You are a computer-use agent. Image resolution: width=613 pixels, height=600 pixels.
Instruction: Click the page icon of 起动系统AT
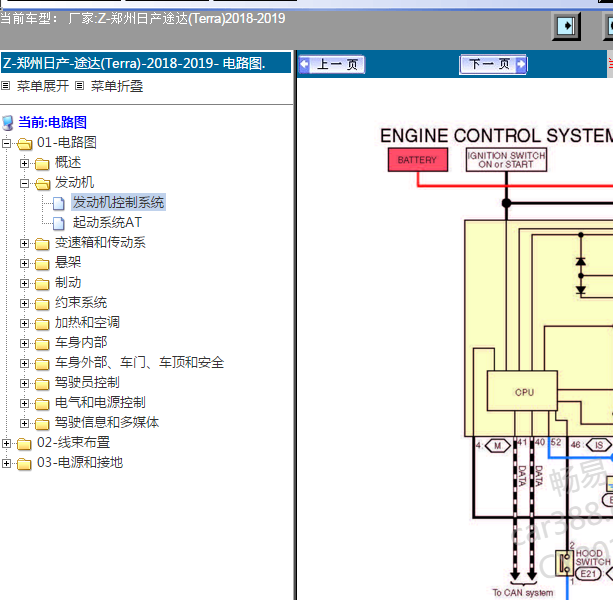click(59, 224)
